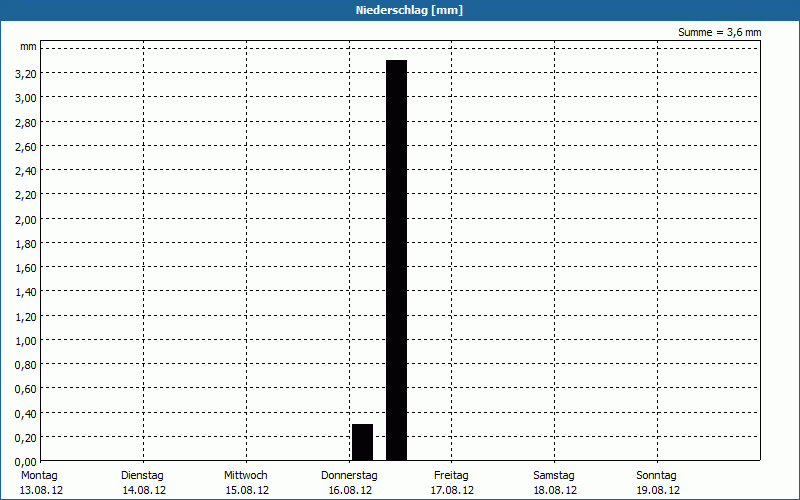Screen dimensions: 800x500
Task: Click the '3,20' axis value
Action: pyautogui.click(x=26, y=74)
